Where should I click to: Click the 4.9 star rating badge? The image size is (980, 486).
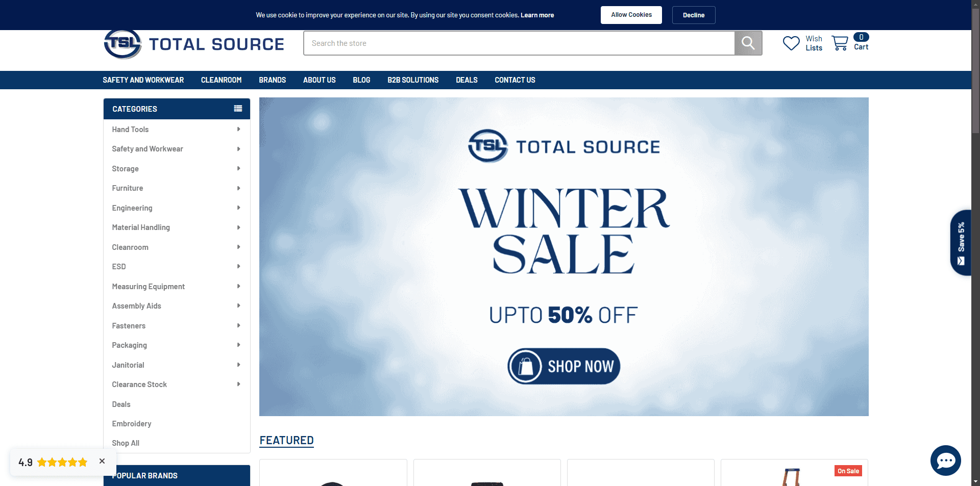click(x=53, y=462)
